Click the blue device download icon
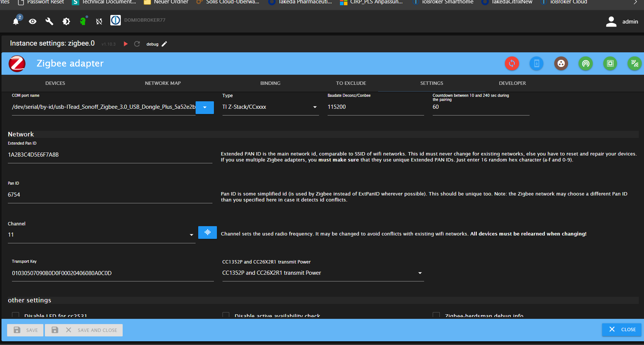 (536, 64)
